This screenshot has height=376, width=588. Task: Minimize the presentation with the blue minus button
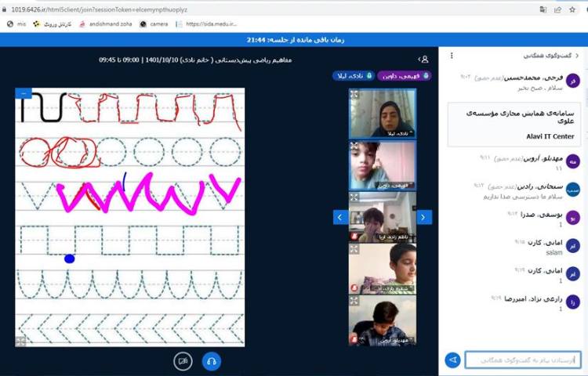point(24,93)
